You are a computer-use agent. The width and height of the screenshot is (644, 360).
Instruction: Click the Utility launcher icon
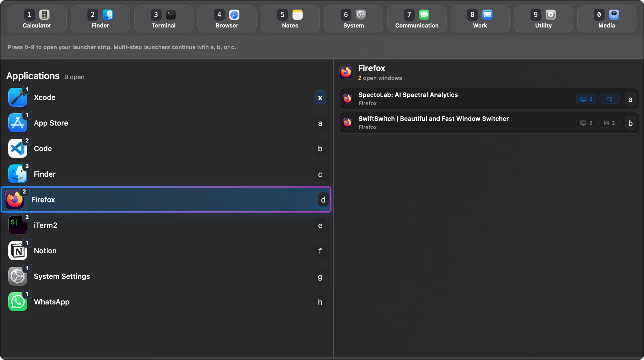551,15
